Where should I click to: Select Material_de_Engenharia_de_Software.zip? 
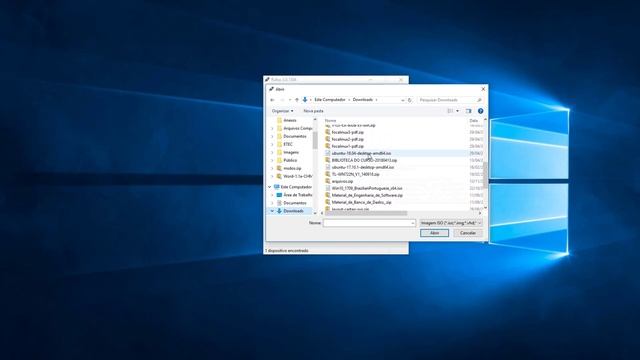tap(367, 195)
